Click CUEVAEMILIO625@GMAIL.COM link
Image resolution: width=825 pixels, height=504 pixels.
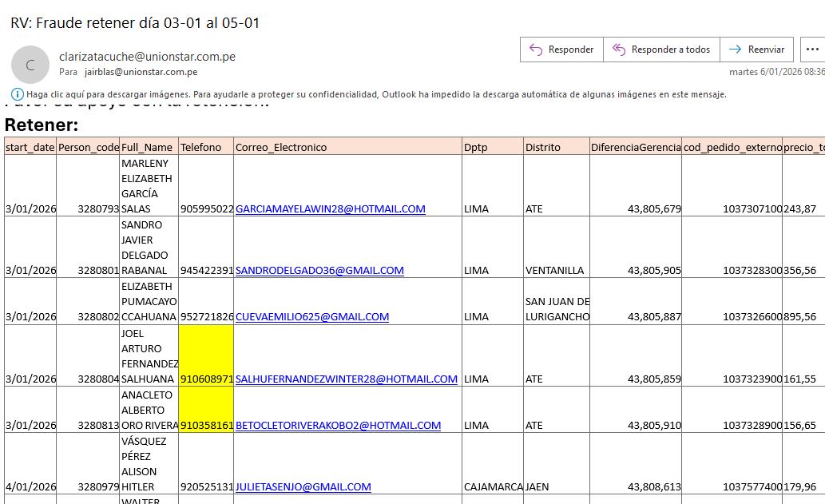tap(311, 317)
